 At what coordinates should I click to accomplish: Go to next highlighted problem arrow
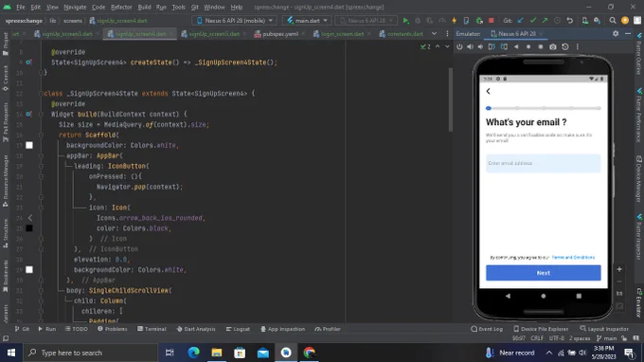447,46
